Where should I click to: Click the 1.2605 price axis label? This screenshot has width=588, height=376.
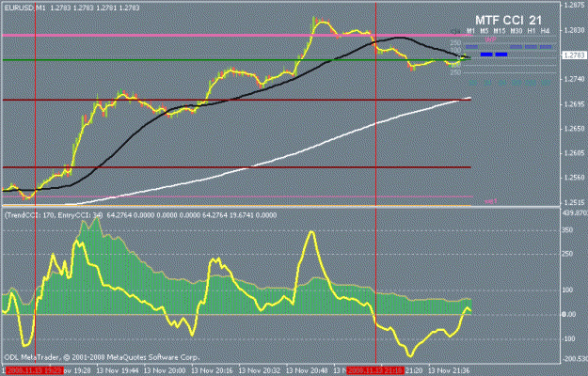click(x=574, y=153)
